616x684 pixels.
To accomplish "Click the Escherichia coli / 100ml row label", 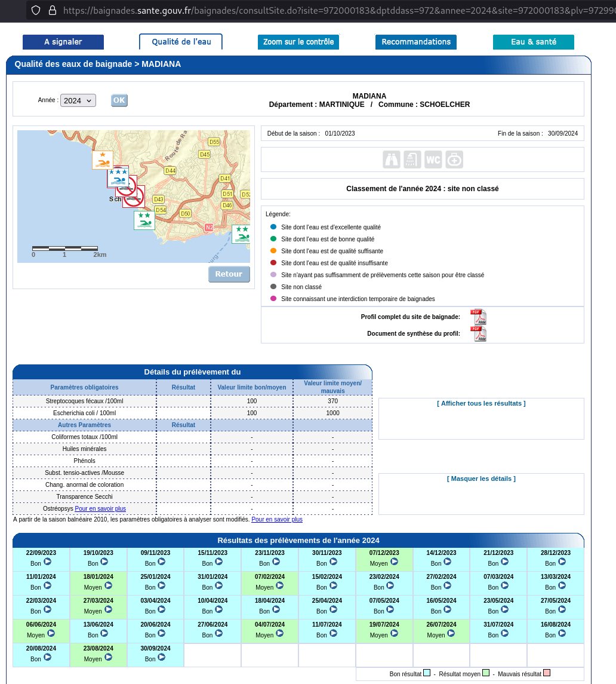I will (85, 413).
